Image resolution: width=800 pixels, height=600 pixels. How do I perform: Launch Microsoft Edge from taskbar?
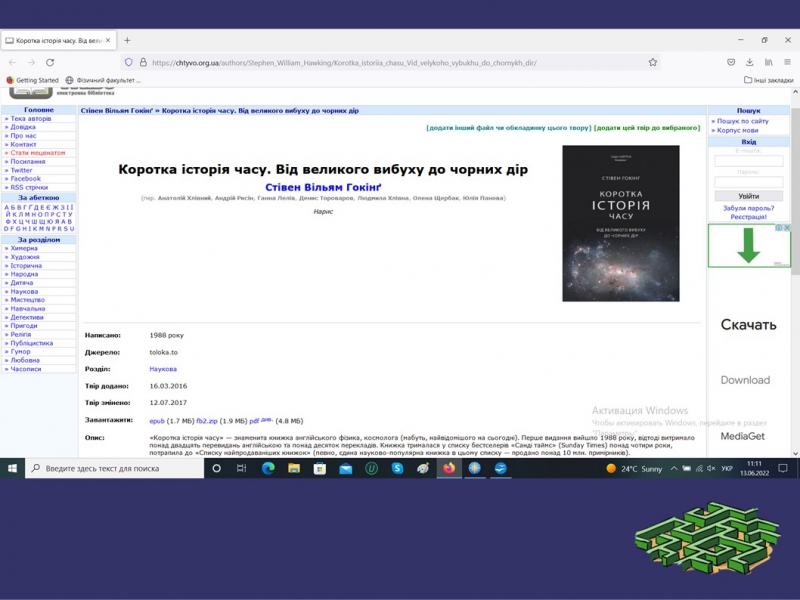coord(268,468)
